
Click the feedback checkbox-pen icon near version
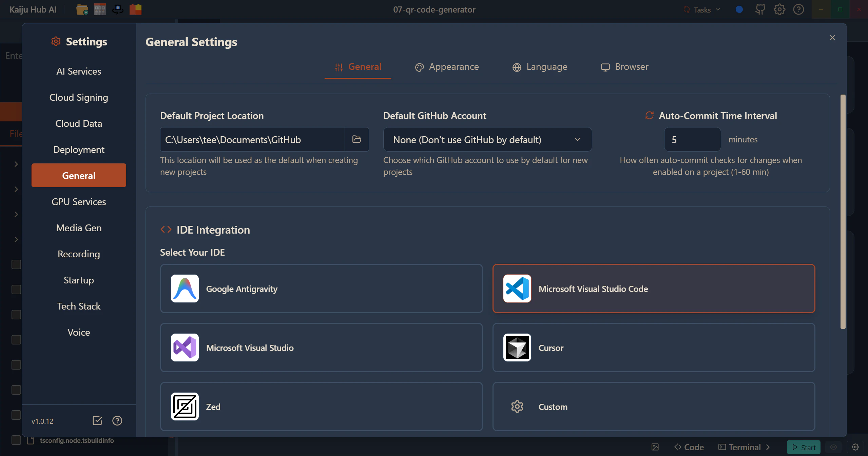tap(97, 421)
